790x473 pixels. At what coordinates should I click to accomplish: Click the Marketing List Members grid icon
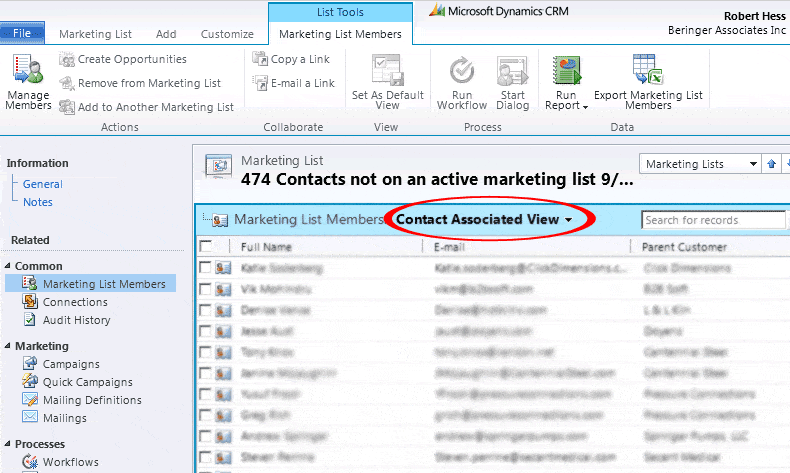220,220
